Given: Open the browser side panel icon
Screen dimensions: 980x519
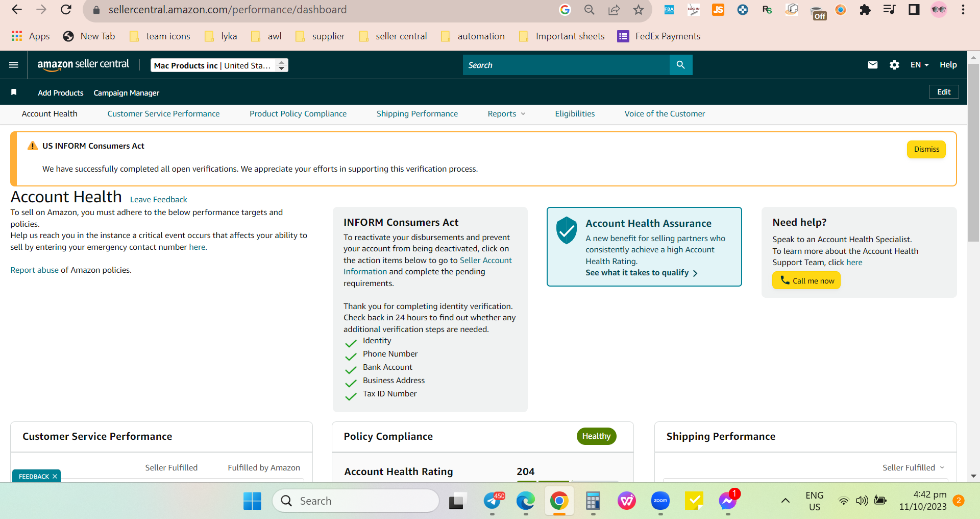Looking at the screenshot, I should coord(914,10).
